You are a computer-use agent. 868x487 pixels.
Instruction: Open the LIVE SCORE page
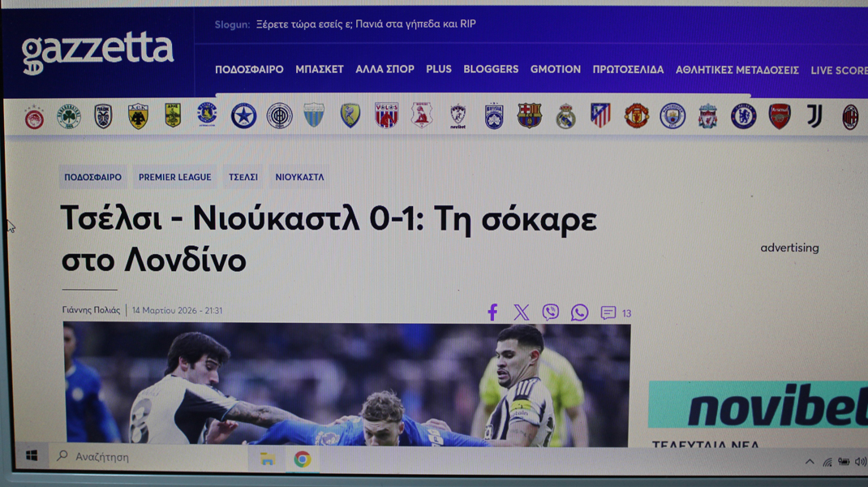[839, 71]
